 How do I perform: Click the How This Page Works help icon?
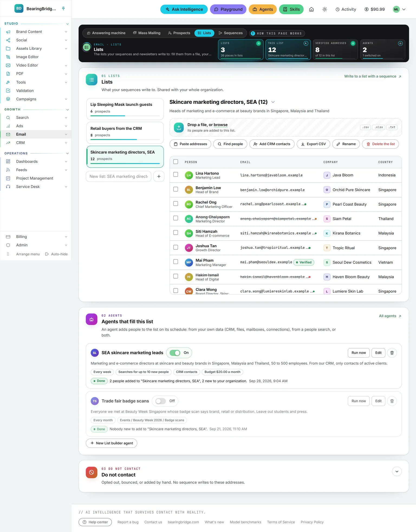click(x=253, y=33)
